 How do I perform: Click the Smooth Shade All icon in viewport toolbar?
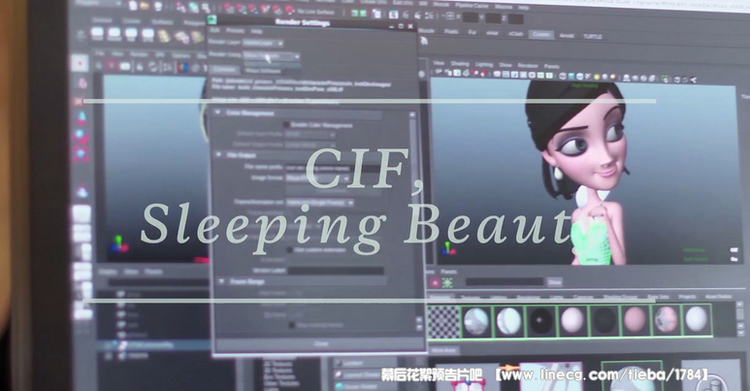[572, 76]
